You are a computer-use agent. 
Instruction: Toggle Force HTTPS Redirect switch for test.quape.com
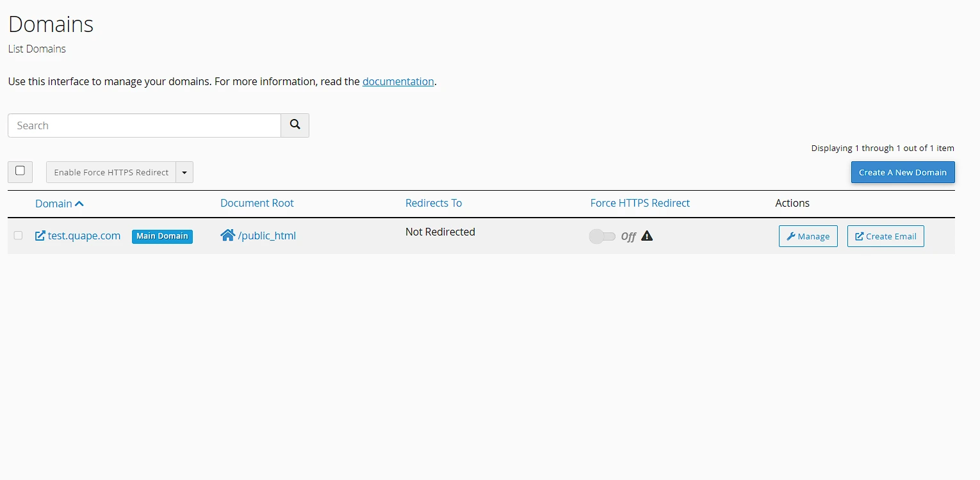[602, 236]
